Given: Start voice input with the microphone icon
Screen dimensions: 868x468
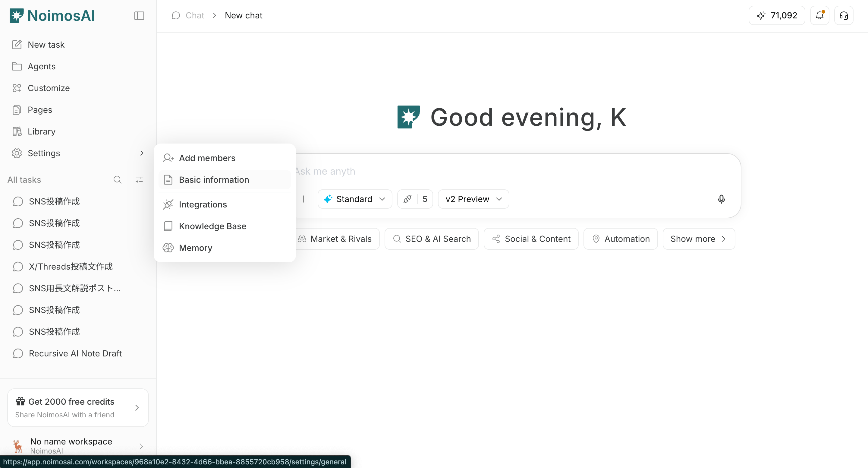Looking at the screenshot, I should tap(722, 199).
